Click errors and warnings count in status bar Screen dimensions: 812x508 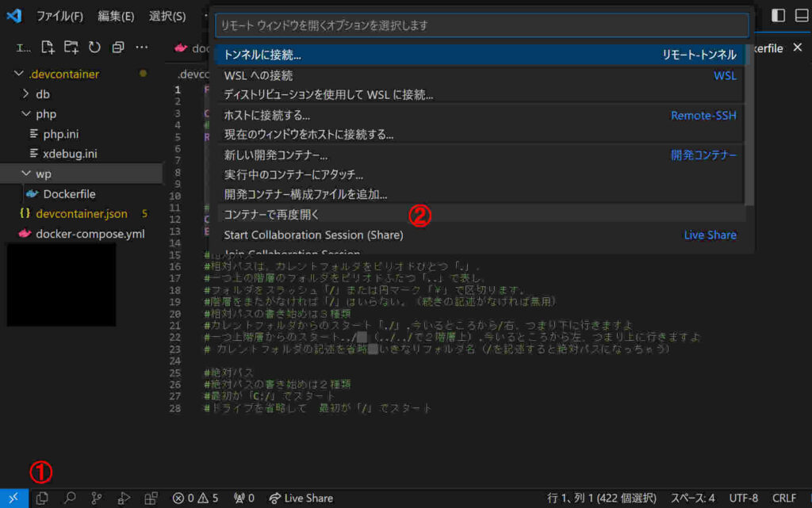pyautogui.click(x=195, y=498)
